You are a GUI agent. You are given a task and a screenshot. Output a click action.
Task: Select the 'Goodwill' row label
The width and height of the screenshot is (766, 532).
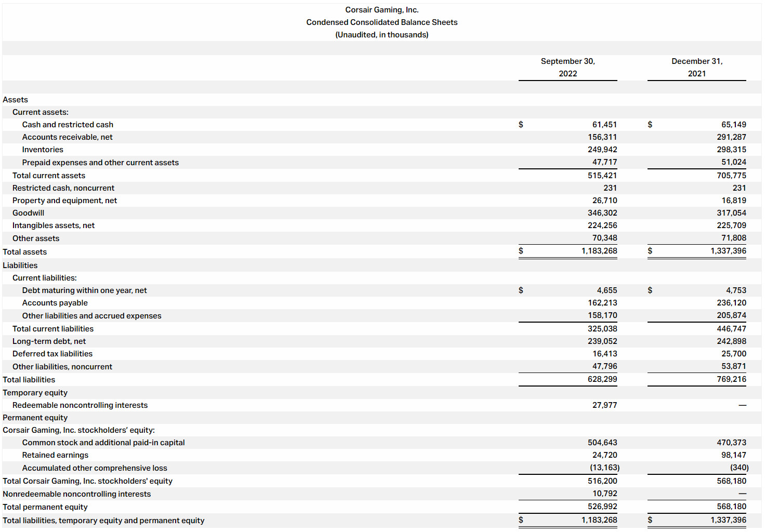pyautogui.click(x=28, y=213)
